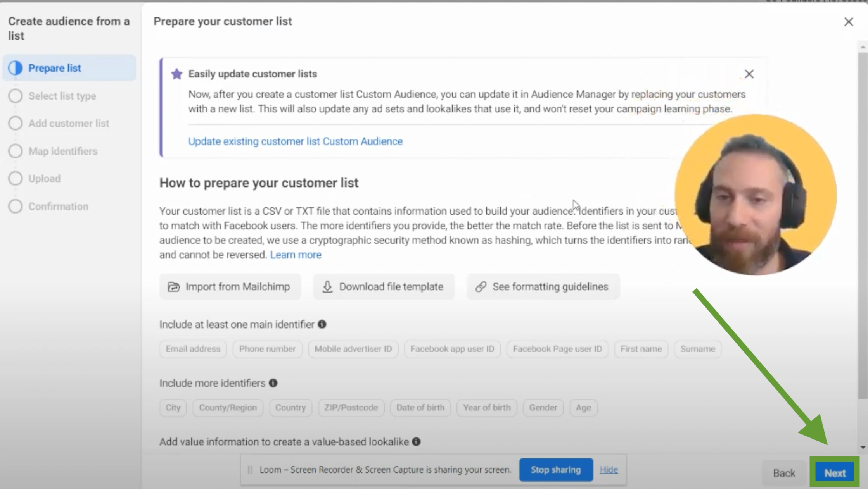The image size is (868, 489).
Task: Click the info icon next to Include more identifiers
Action: tap(273, 383)
